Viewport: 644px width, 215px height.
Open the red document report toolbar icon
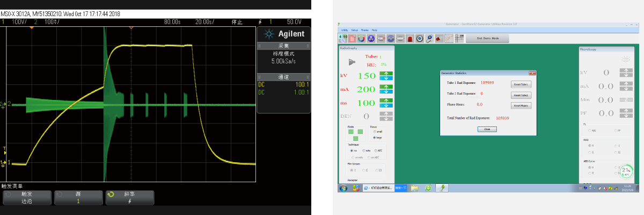tap(352, 38)
